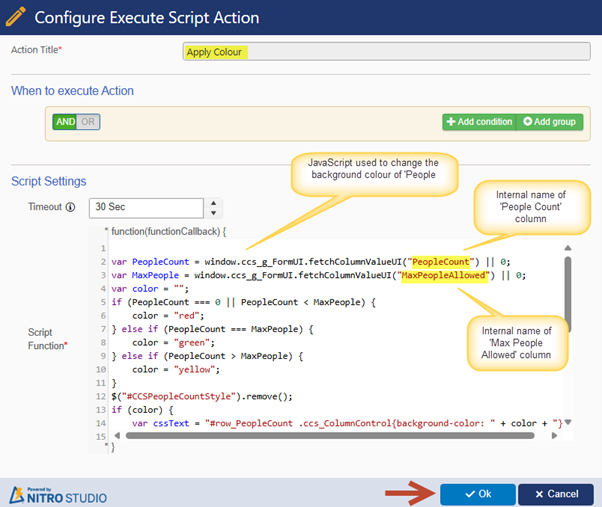The width and height of the screenshot is (602, 507).
Task: Click the Add condition button
Action: tap(479, 122)
